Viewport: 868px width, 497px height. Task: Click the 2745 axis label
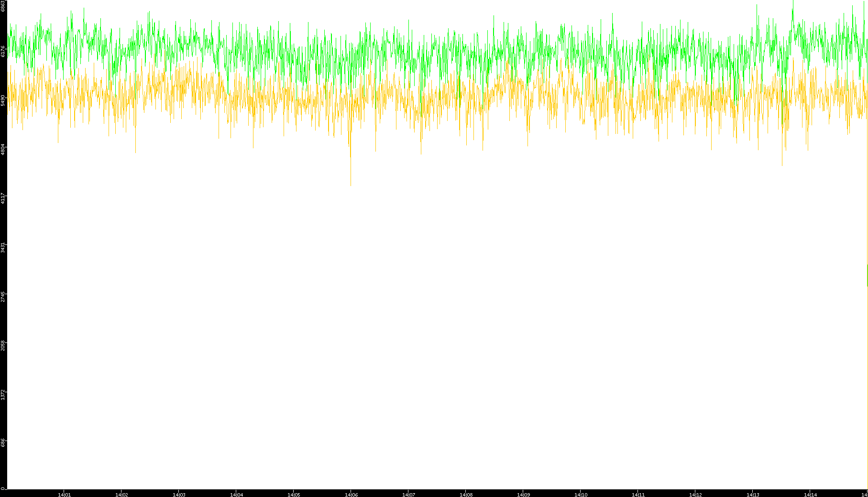[3, 296]
